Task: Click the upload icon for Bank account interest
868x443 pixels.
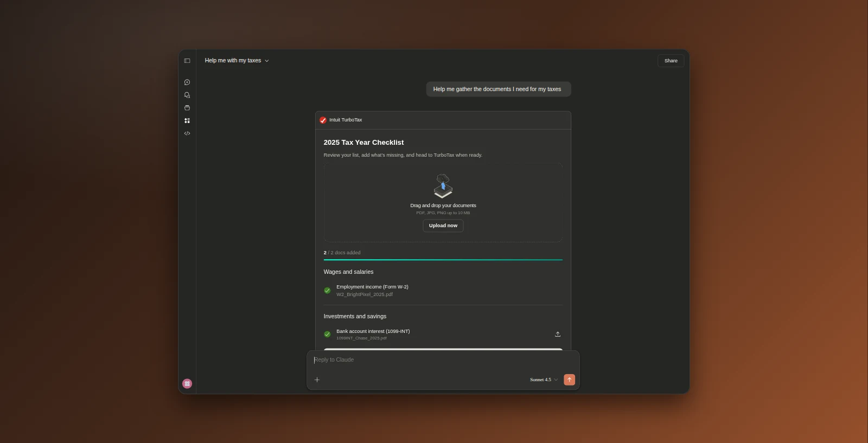Action: pos(558,334)
